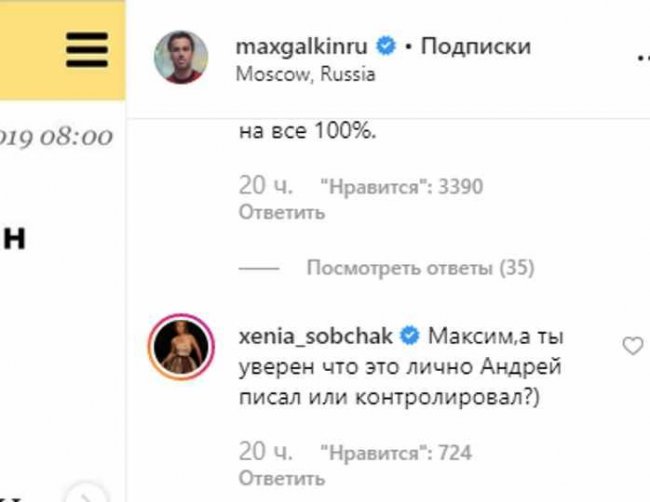Click the article date ending 2019 08:00
Screen dimensions: 650x502
tap(55, 137)
